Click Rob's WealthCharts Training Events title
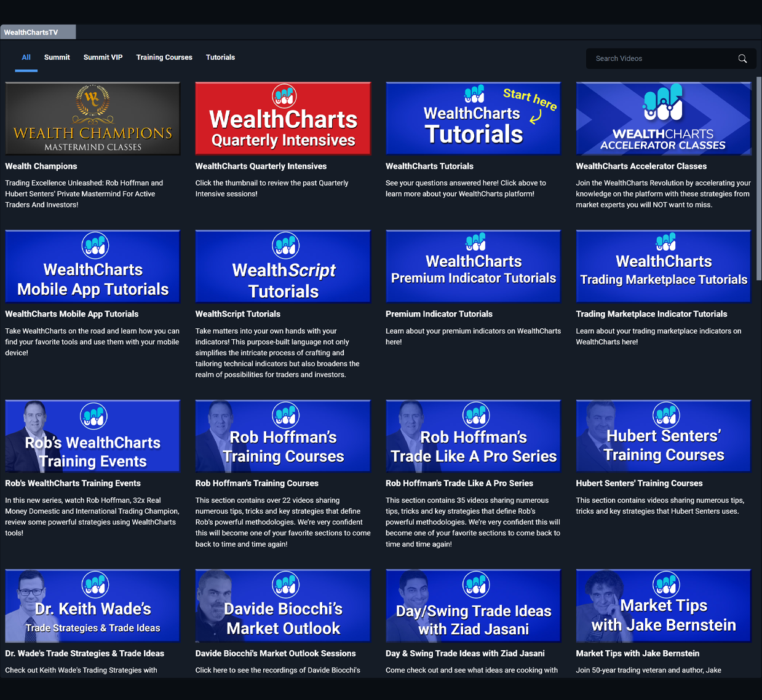This screenshot has width=762, height=700. pos(73,483)
